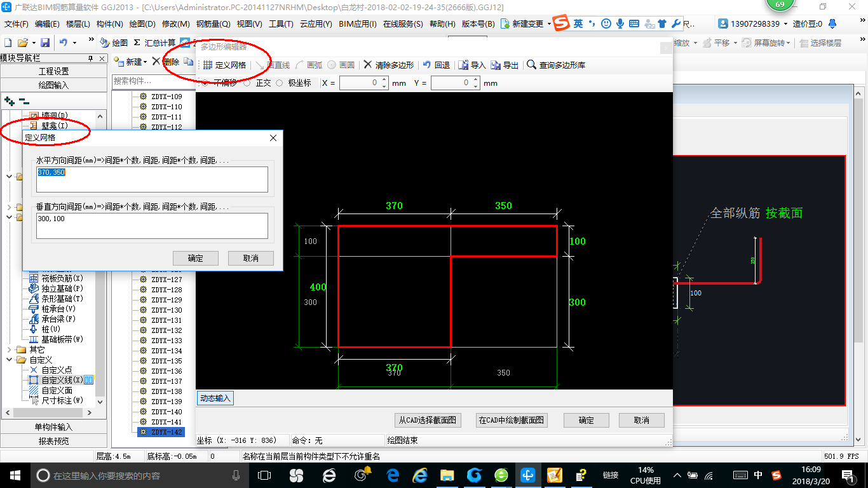Click 确定 at the bottom of the polygon editor

pos(586,420)
